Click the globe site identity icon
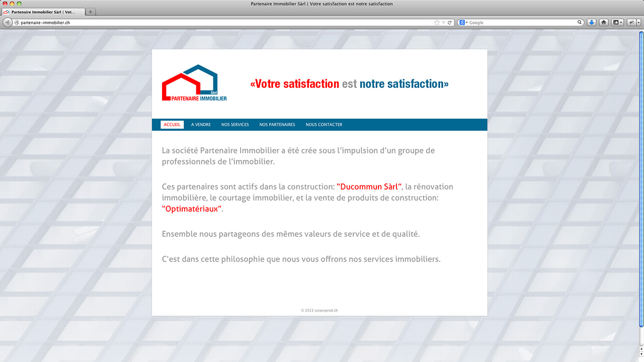Viewport: 644px width, 362px height. [17, 23]
